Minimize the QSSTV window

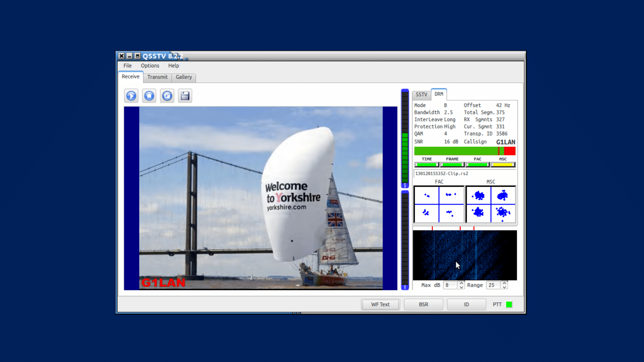pos(130,56)
